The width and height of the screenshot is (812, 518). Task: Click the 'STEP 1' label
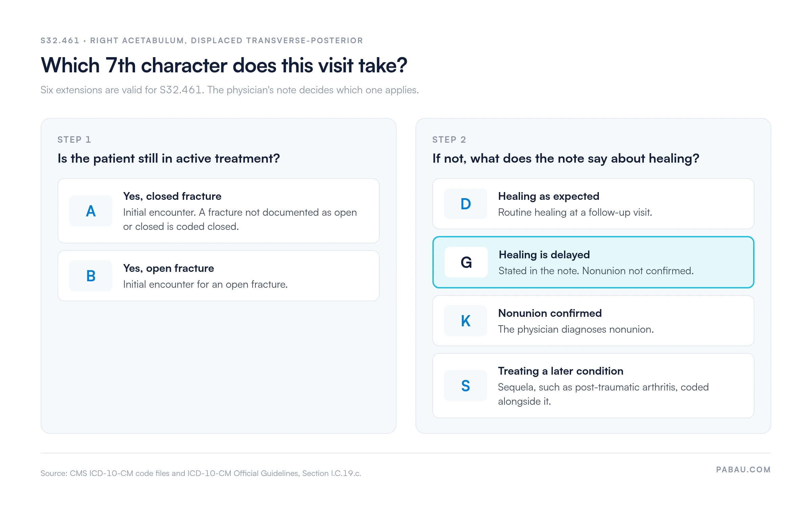pyautogui.click(x=74, y=140)
